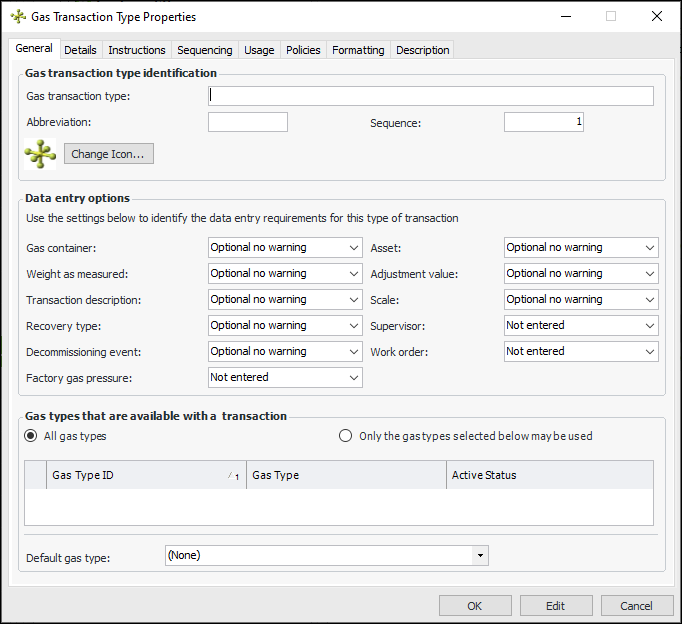Expand the Supervisor dropdown
The width and height of the screenshot is (682, 624).
[580, 325]
